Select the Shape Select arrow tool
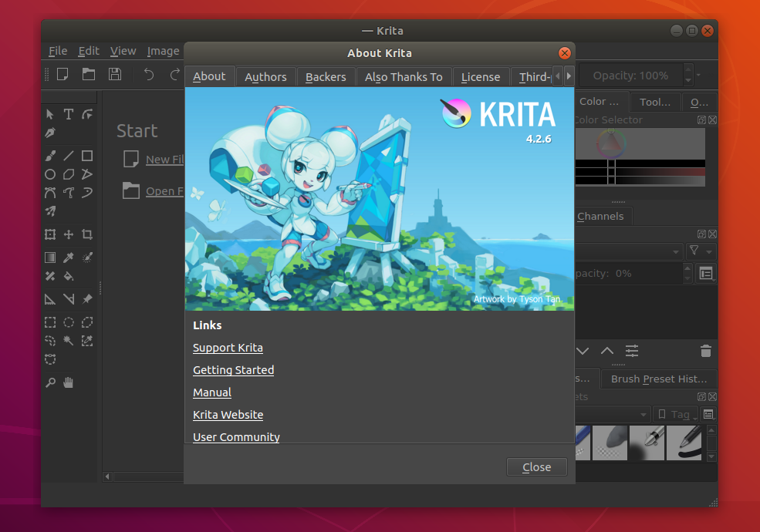 (50, 114)
